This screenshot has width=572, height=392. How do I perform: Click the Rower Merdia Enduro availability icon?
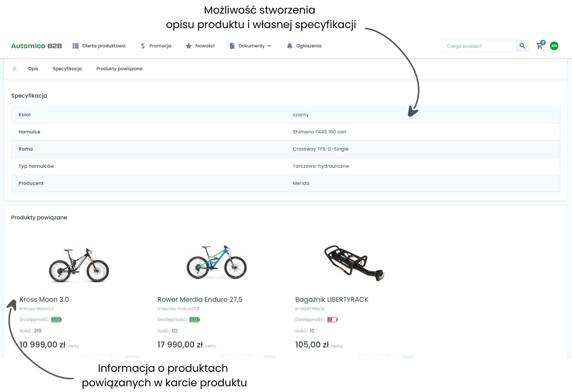click(194, 320)
